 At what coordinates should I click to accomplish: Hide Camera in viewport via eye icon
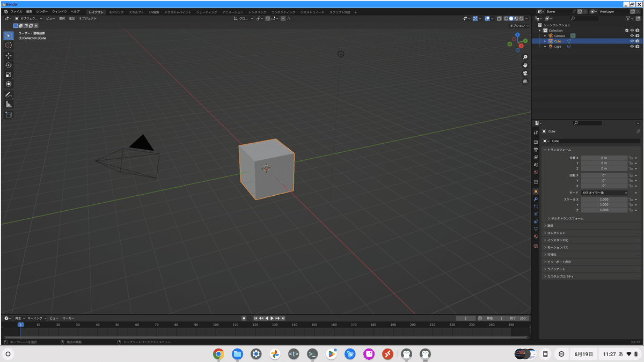click(x=632, y=36)
